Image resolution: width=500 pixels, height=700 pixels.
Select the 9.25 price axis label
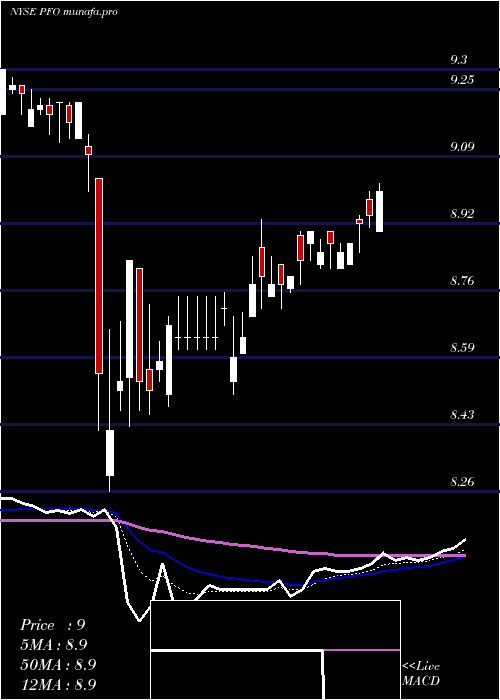click(462, 79)
